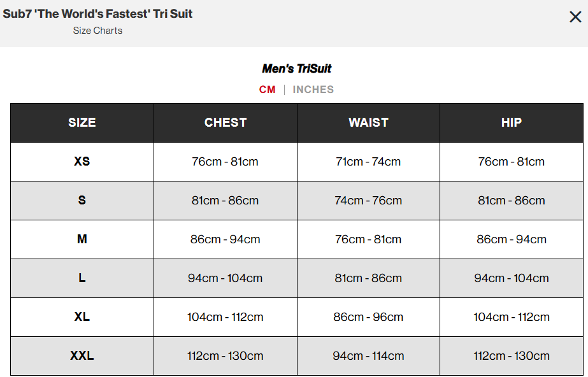588x377 pixels.
Task: Click XL waist measurement 86cm - 96cm
Action: tap(368, 317)
